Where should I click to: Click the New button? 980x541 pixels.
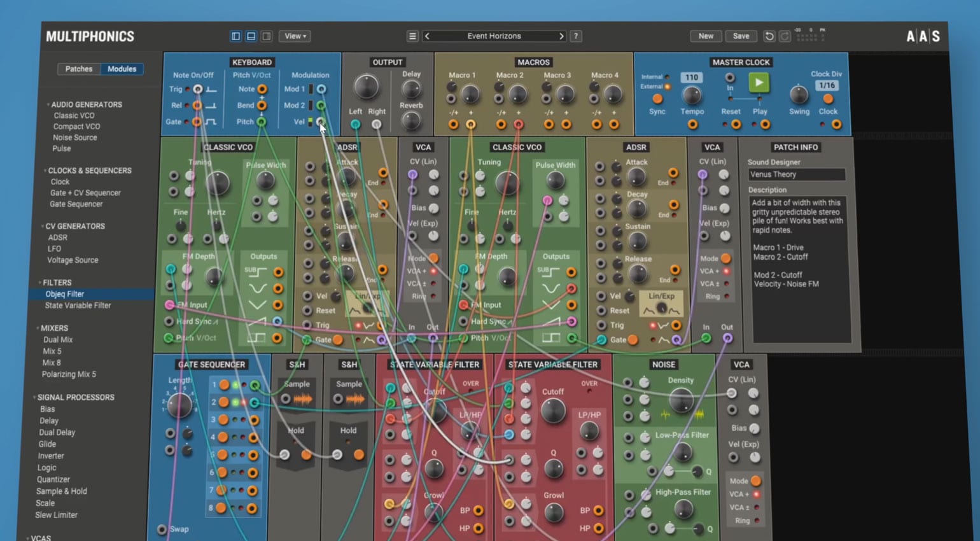pos(706,36)
